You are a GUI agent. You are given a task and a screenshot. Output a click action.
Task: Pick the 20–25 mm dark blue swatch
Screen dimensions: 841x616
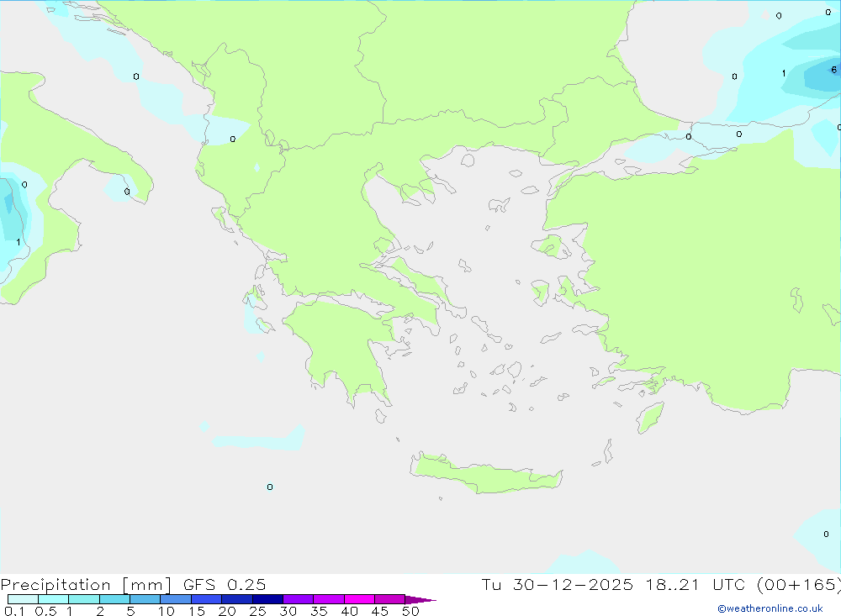[x=237, y=599]
